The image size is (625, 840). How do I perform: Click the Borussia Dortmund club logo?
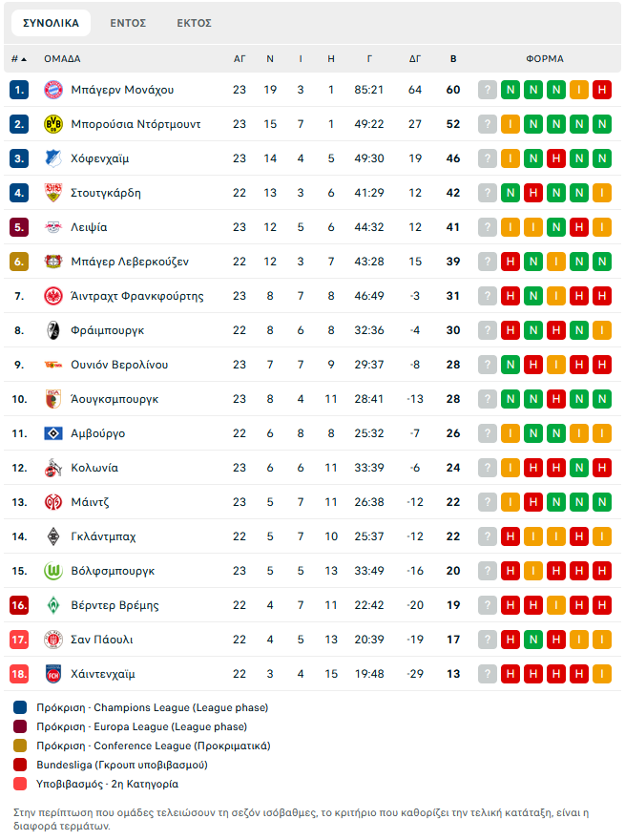[x=52, y=124]
